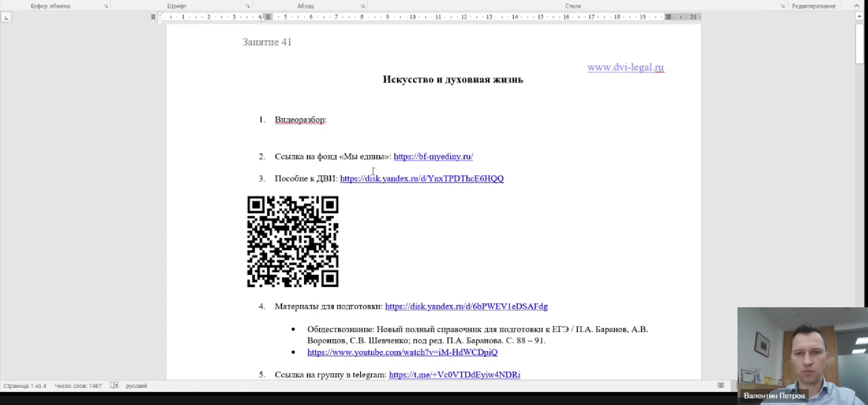868x405 pixels.
Task: Click the proofing errors icon in status bar
Action: tap(114, 385)
